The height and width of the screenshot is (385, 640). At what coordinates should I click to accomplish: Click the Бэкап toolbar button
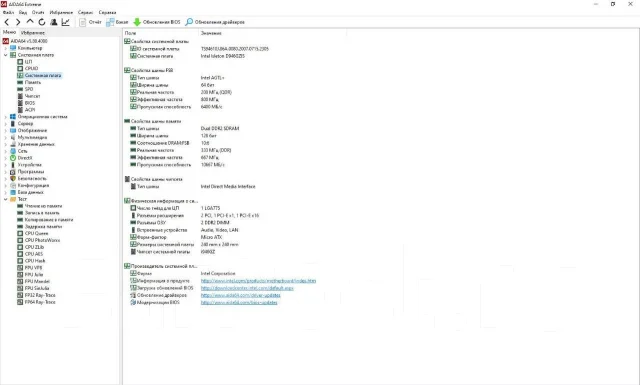[117, 22]
